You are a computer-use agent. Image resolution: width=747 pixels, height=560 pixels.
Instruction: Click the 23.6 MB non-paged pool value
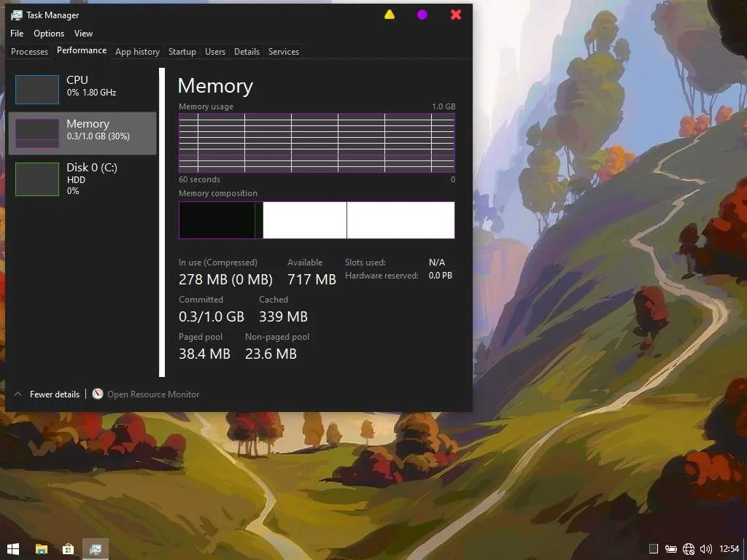271,354
